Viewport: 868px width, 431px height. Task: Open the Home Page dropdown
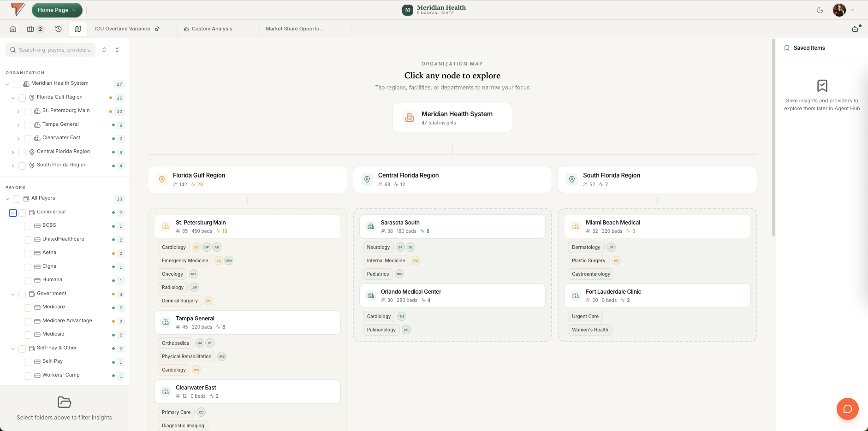point(57,10)
